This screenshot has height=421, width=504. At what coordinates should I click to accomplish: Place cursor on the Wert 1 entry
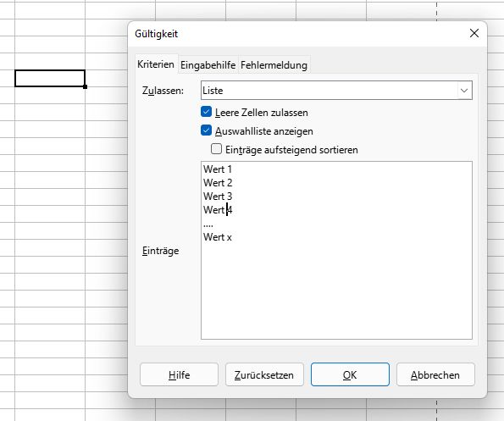[x=218, y=169]
